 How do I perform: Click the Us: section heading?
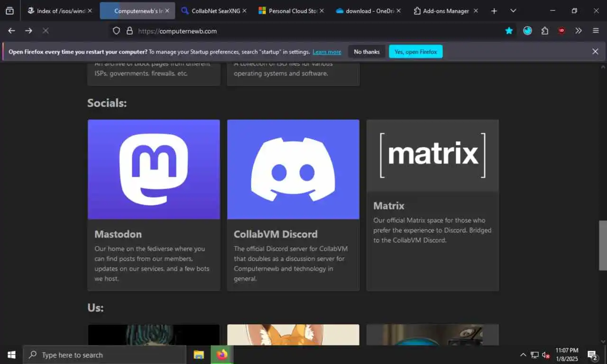point(95,308)
